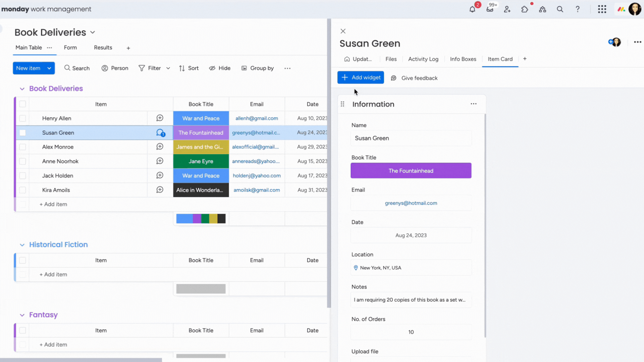Viewport: 644px width, 362px height.
Task: Click the Book Title color summary bar
Action: (201, 219)
